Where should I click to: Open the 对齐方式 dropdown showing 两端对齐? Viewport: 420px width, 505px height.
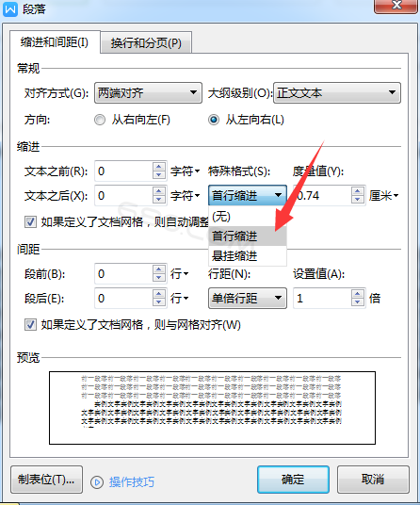click(x=148, y=92)
